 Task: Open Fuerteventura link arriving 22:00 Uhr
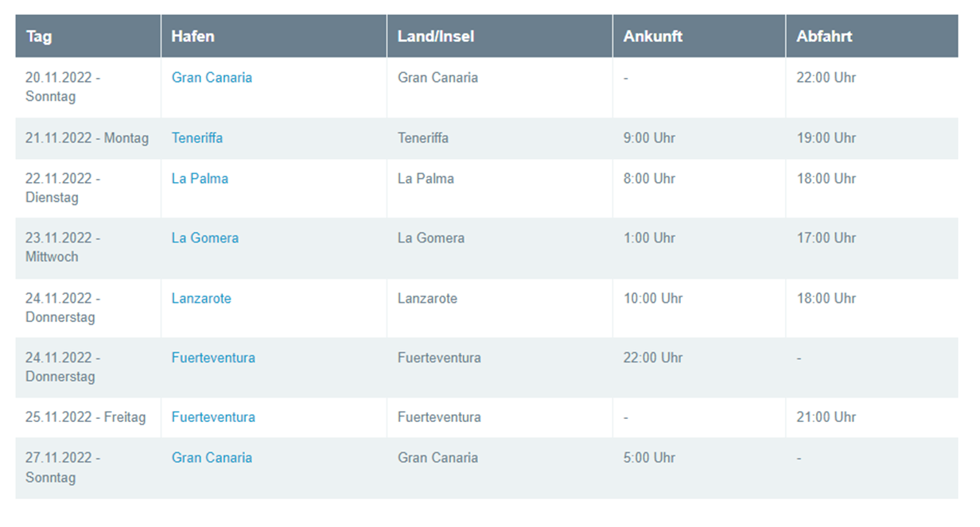[x=213, y=358]
